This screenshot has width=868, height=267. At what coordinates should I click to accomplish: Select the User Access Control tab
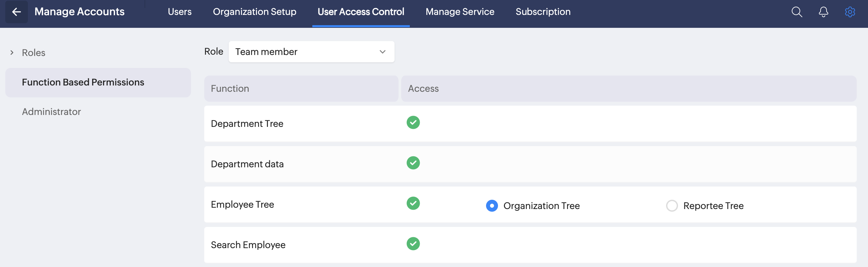(360, 12)
